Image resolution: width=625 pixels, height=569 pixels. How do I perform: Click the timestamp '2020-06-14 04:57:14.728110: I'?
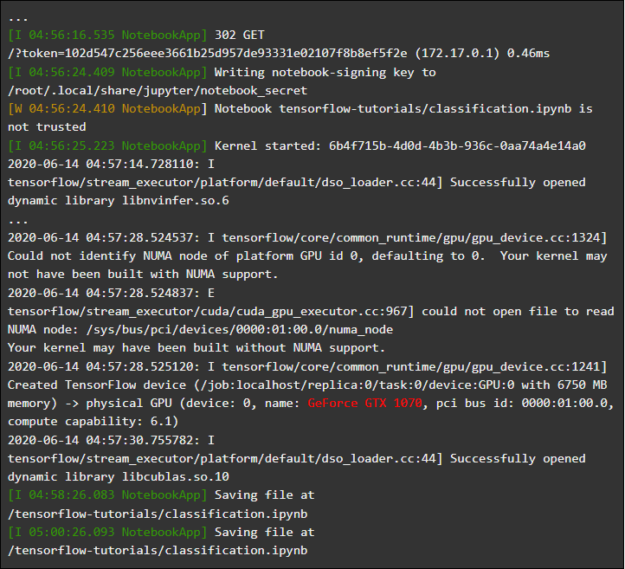point(111,164)
